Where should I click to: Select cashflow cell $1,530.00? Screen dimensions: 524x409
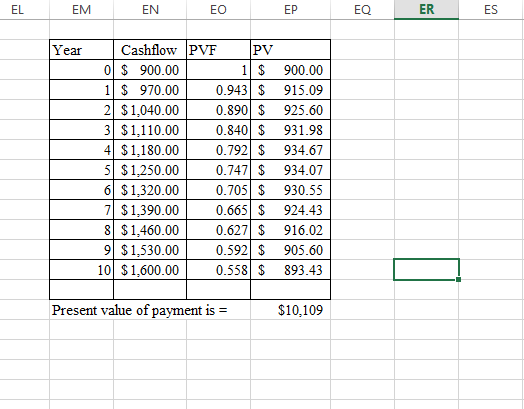point(150,250)
